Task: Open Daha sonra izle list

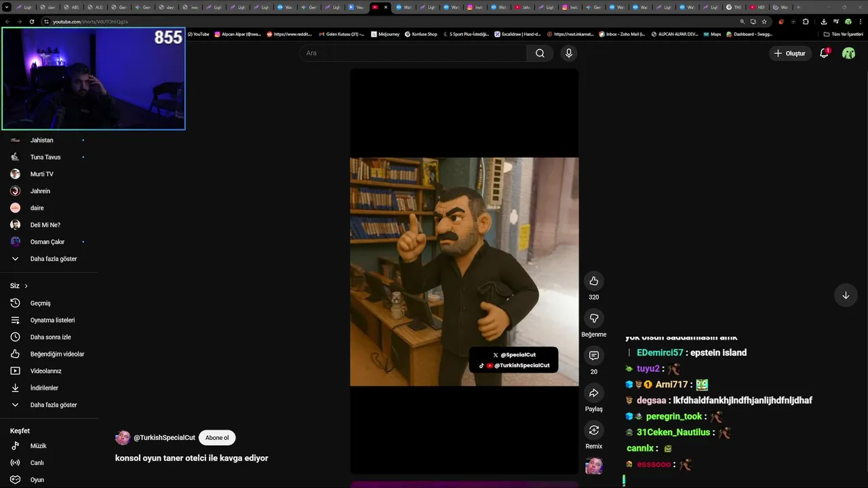Action: 49,337
